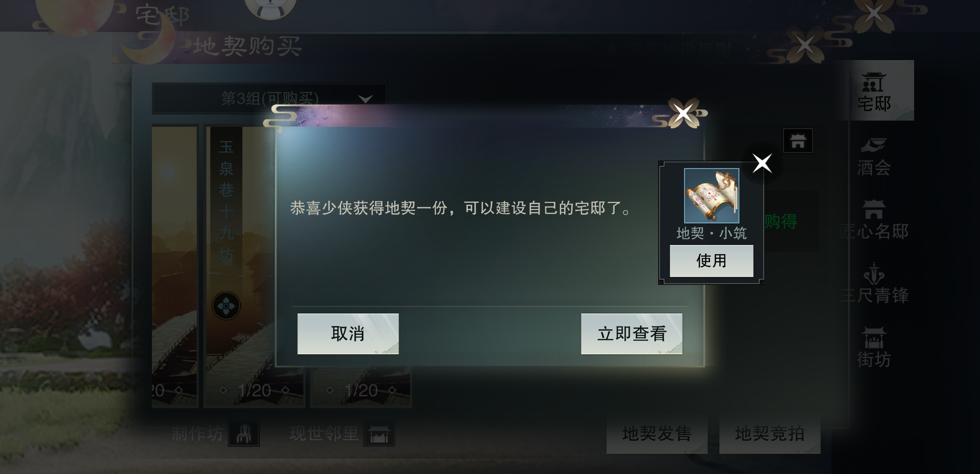Click 取消 to cancel the dialog
This screenshot has width=980, height=474.
click(x=348, y=334)
